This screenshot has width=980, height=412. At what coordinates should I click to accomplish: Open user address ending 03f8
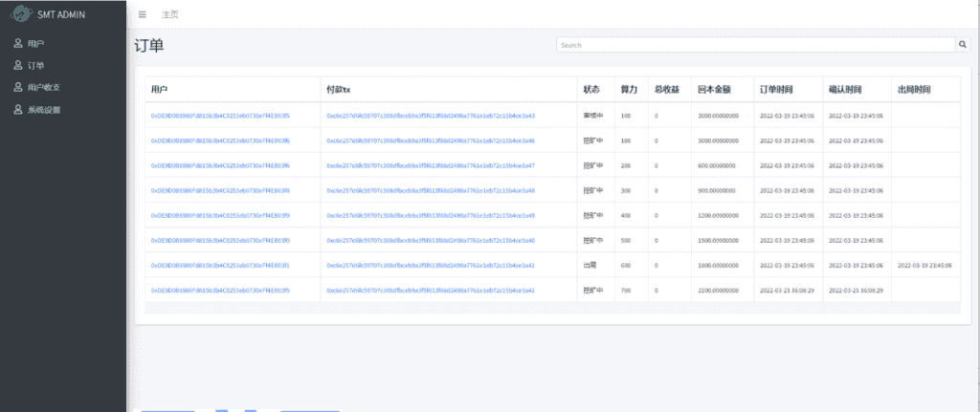(x=220, y=190)
